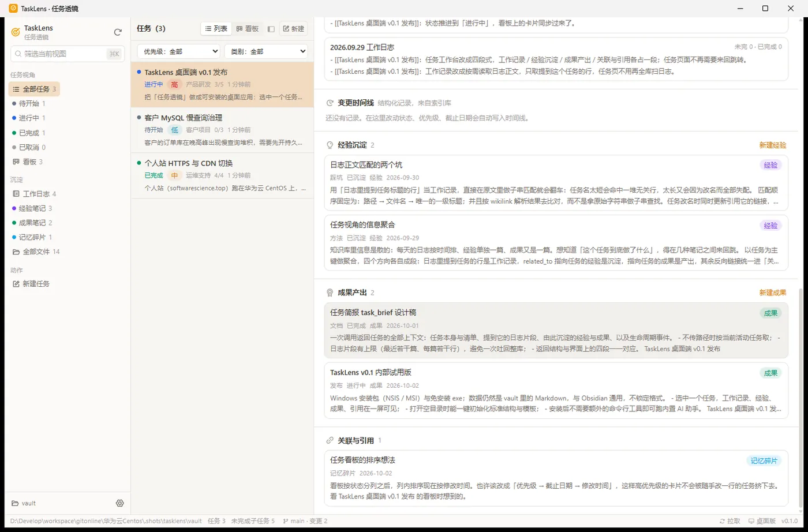Focus the 筛选当前视图 search field
Image resolution: width=808 pixels, height=532 pixels.
[x=68, y=54]
